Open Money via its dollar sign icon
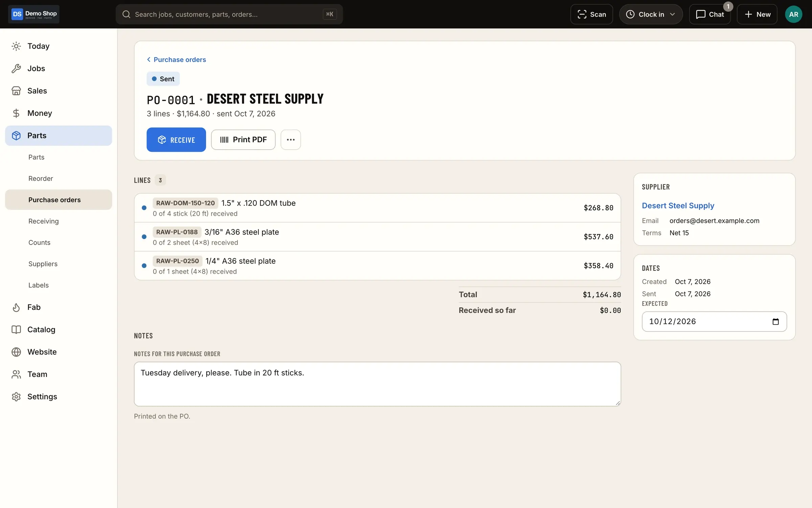 (16, 113)
